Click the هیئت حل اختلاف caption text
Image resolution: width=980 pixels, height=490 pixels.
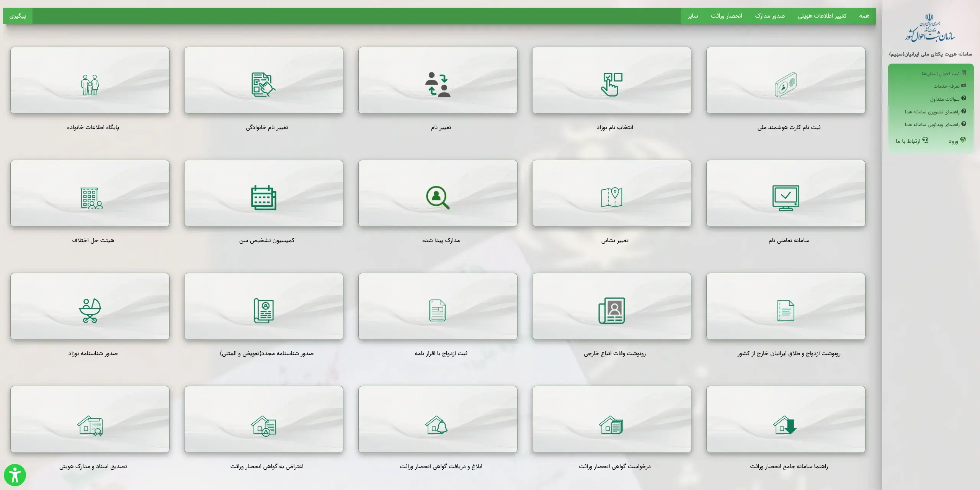click(93, 240)
